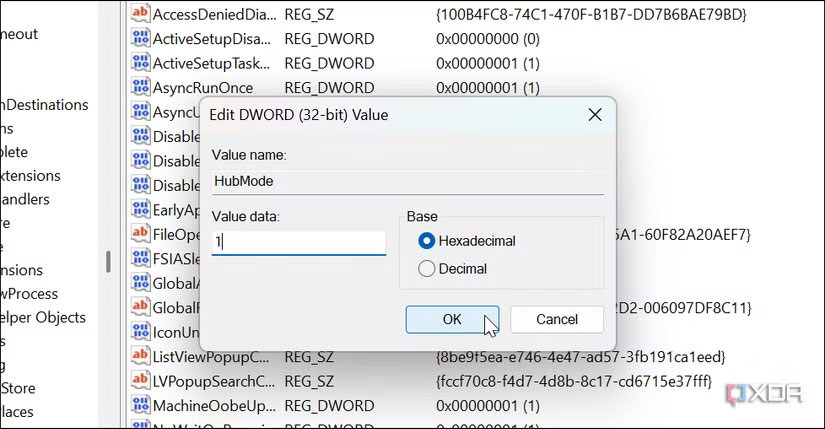This screenshot has height=429, width=825.
Task: Select the AsyncRunOnce registry value name
Action: point(202,88)
